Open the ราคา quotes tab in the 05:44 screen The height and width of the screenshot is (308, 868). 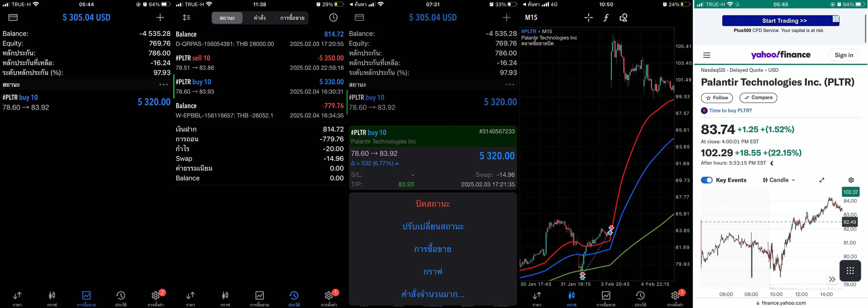point(17,299)
